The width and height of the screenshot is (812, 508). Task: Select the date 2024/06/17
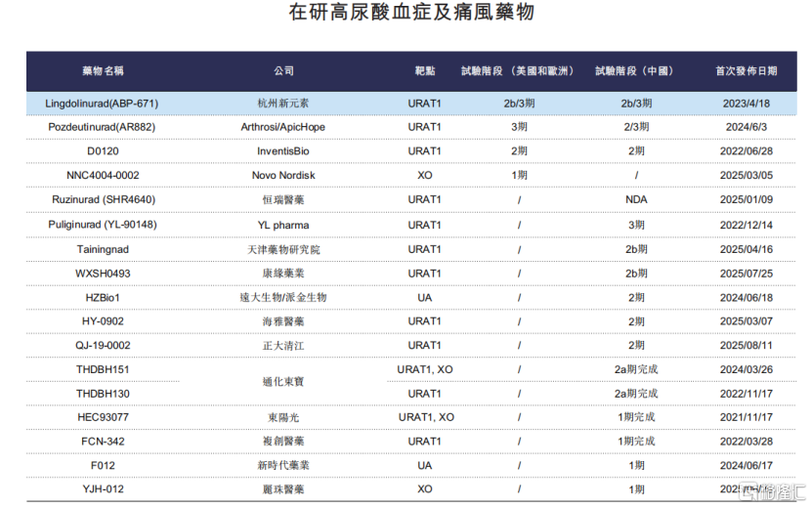pos(747,466)
